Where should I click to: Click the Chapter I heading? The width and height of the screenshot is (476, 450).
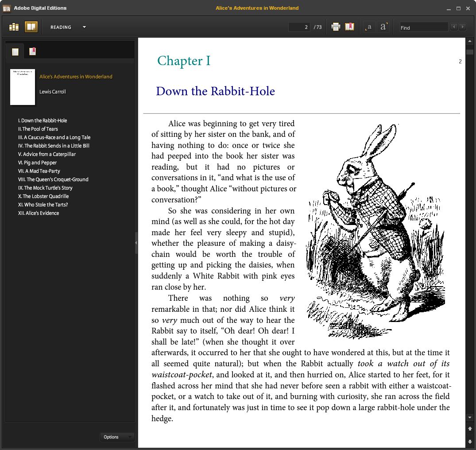pyautogui.click(x=184, y=61)
